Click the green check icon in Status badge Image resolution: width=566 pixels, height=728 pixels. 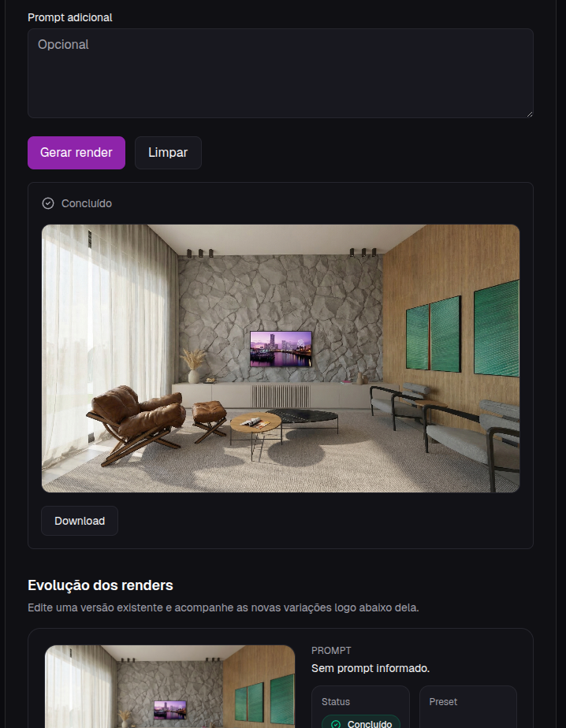click(x=336, y=724)
